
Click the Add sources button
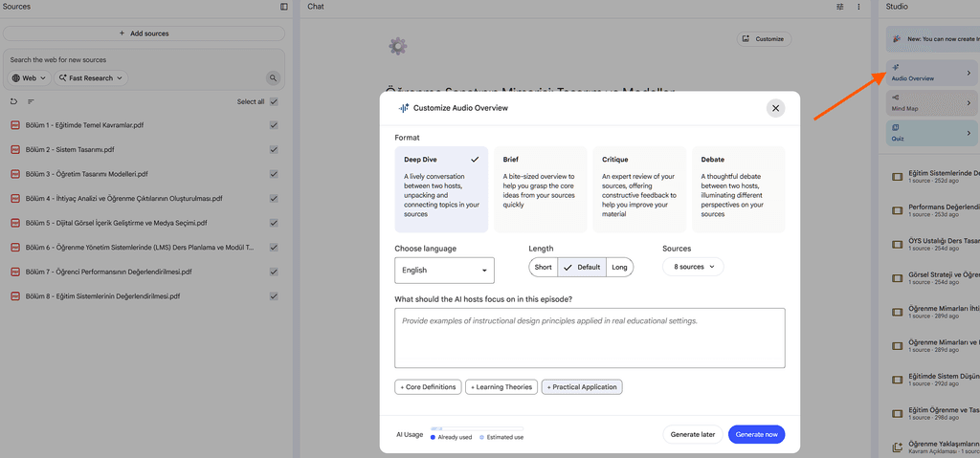(x=144, y=33)
